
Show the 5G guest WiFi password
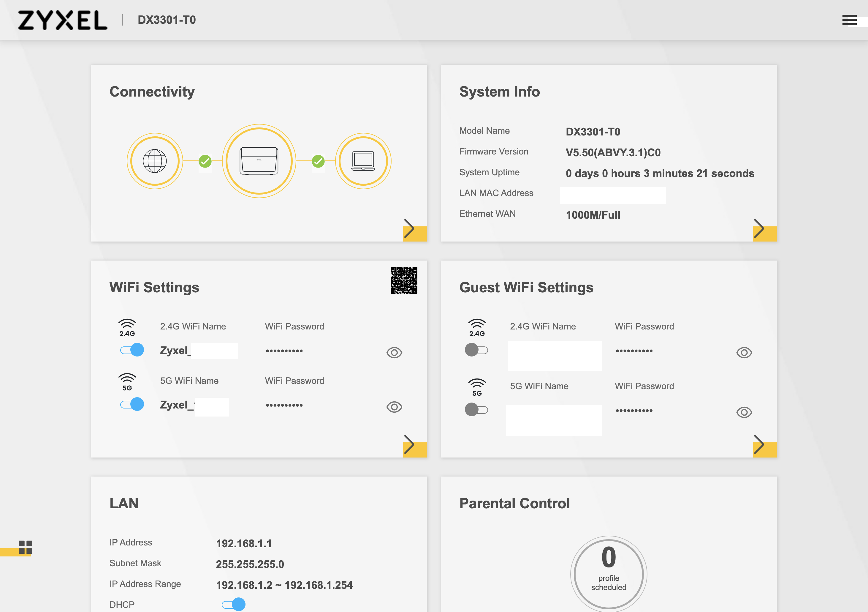pos(744,412)
